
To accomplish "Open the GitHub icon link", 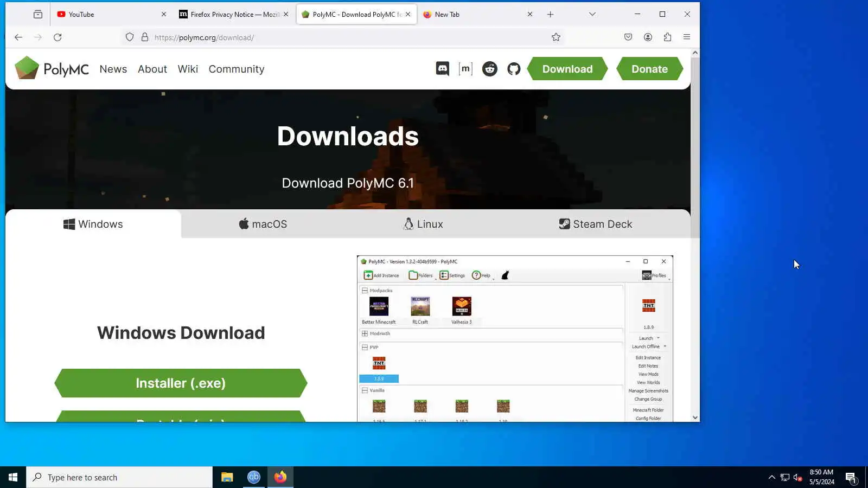I will coord(514,69).
